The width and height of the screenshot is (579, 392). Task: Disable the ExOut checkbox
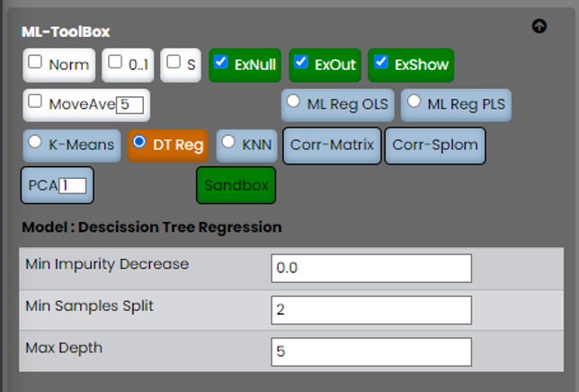(301, 63)
